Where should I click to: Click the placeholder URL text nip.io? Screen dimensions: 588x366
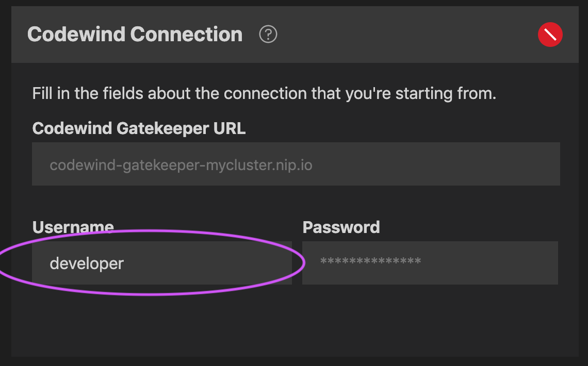tap(181, 164)
